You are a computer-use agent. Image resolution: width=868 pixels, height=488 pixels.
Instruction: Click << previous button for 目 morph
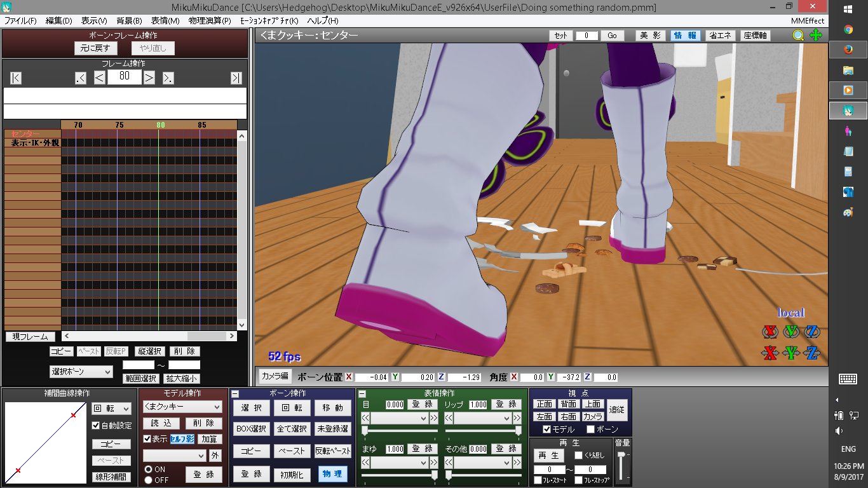365,418
